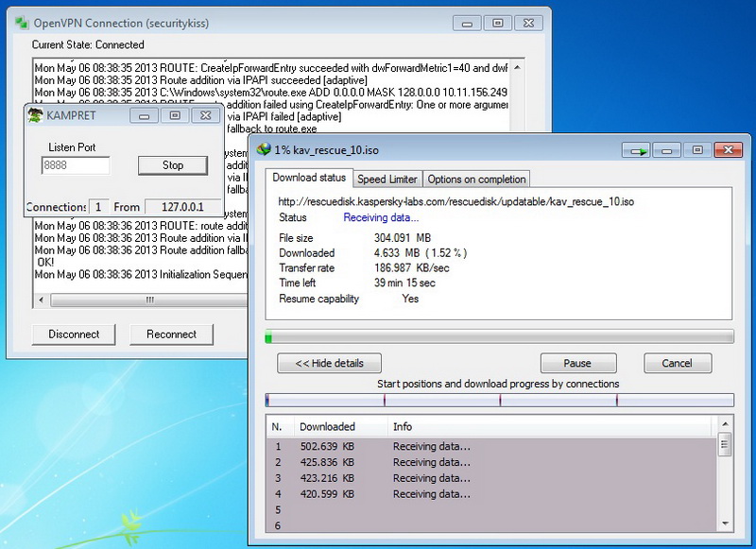The height and width of the screenshot is (549, 756).
Task: Click the KAMPRET Listen Port field
Action: click(76, 165)
